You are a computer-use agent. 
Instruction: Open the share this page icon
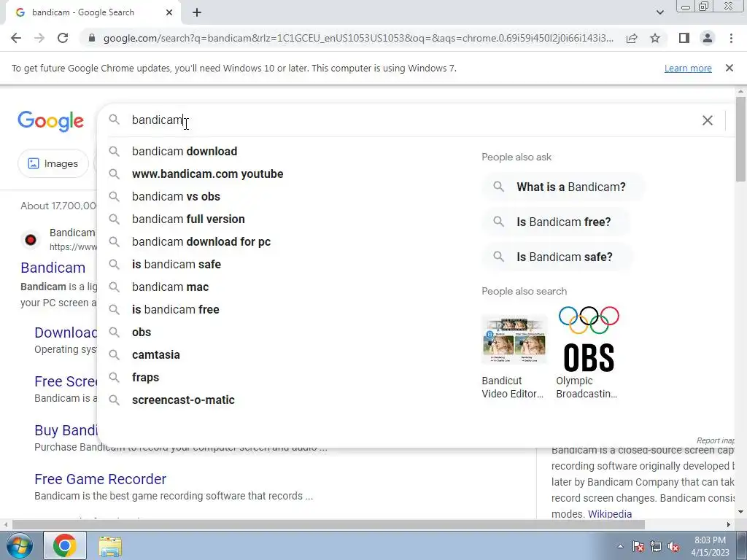pyautogui.click(x=632, y=38)
